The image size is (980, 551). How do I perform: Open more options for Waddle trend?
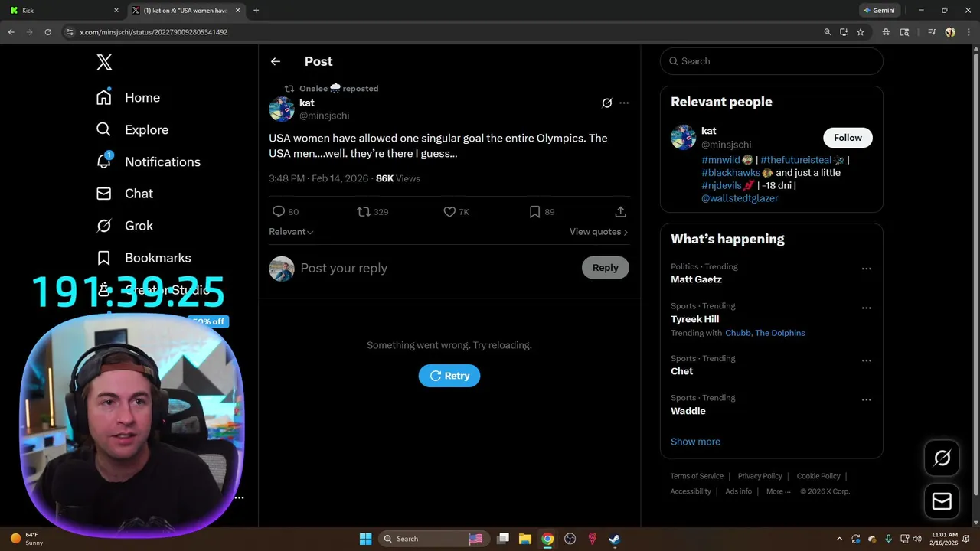[866, 400]
